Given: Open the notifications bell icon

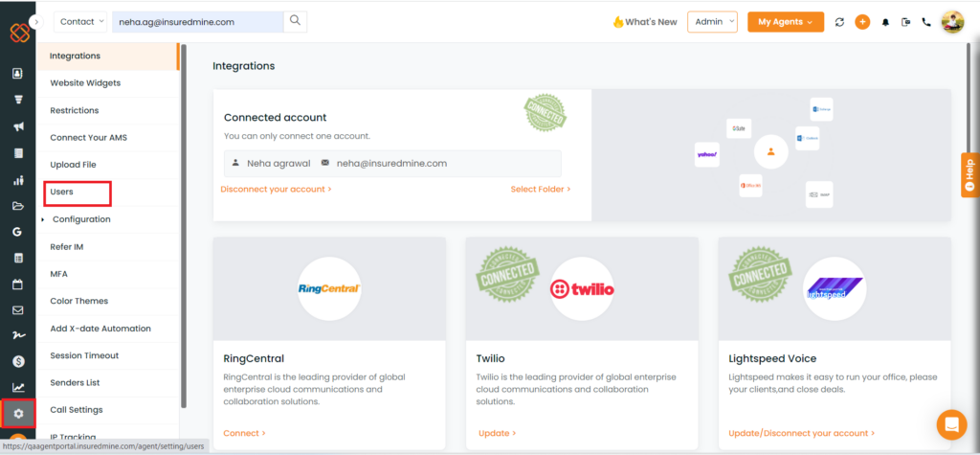Looking at the screenshot, I should click(x=885, y=22).
